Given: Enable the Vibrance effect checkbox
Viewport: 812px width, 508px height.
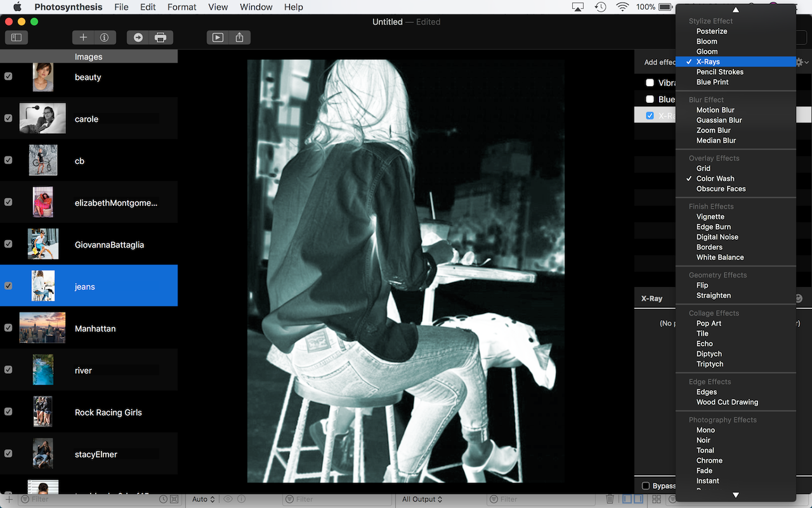Looking at the screenshot, I should [650, 83].
